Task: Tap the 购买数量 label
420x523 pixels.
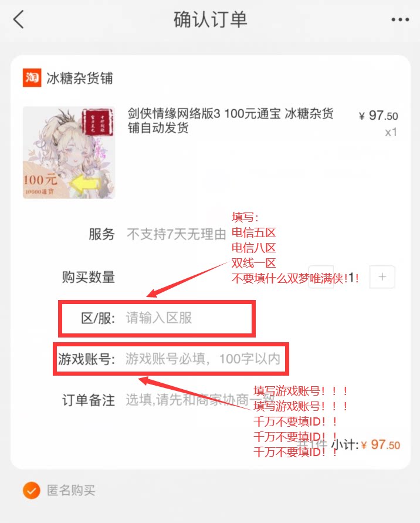Action: click(x=89, y=277)
